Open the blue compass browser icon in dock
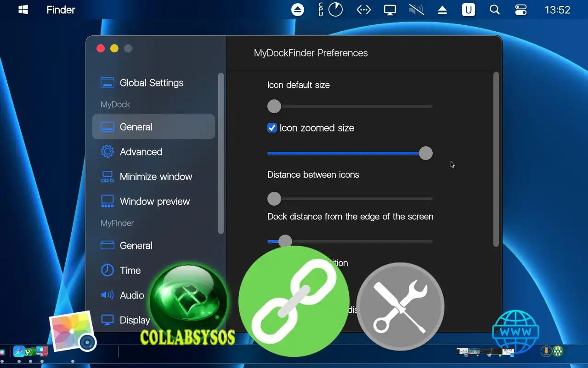 19,351
